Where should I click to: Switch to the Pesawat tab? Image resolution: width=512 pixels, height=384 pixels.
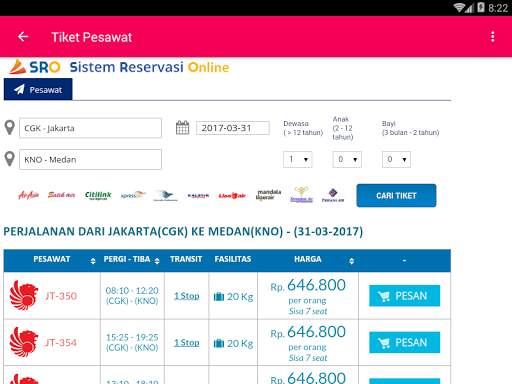pos(38,89)
